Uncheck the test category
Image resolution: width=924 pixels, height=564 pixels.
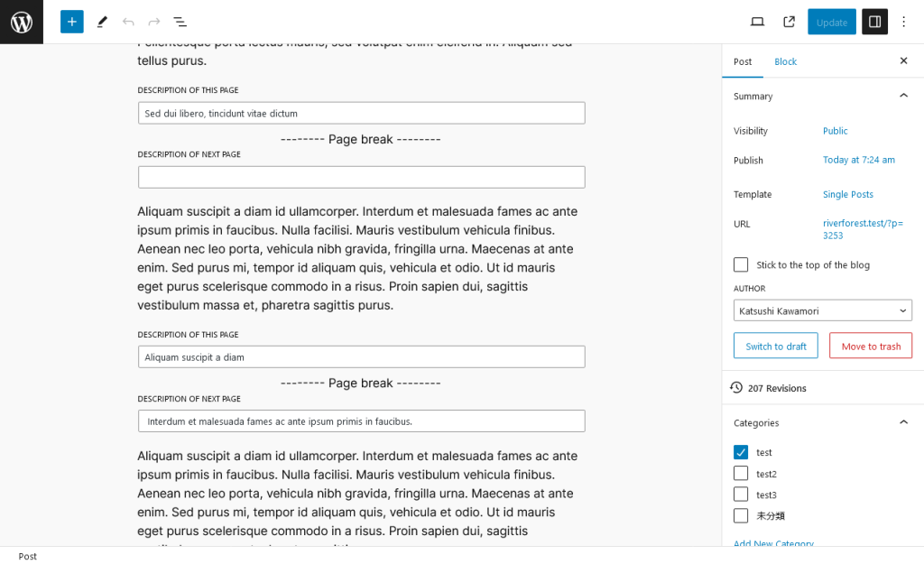pos(741,452)
